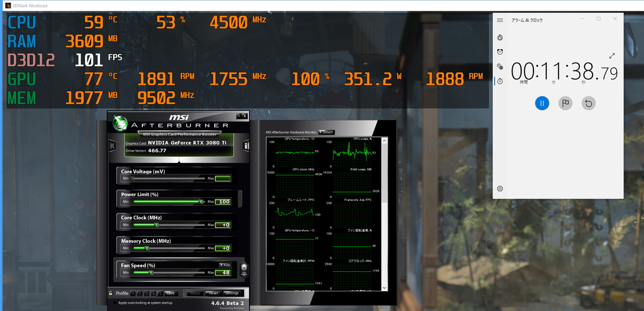The image size is (644, 311).
Task: Click the User Define fan button
Action: click(x=244, y=269)
